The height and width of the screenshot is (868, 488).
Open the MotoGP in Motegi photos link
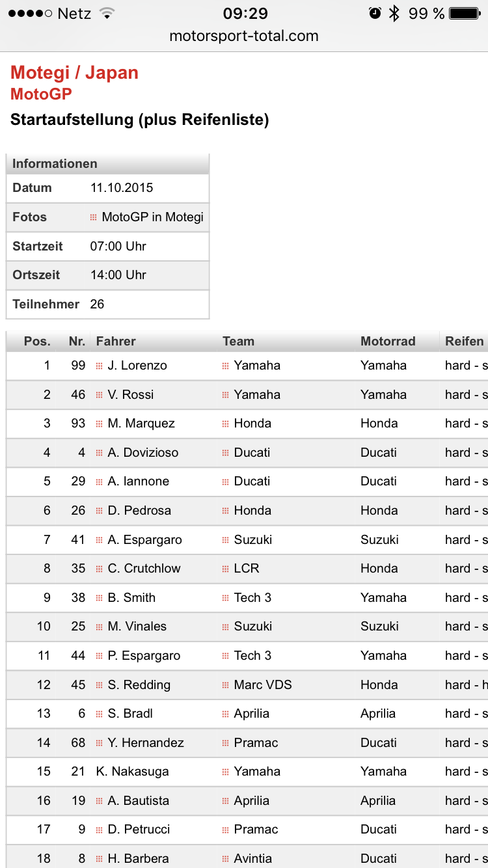[x=152, y=217]
